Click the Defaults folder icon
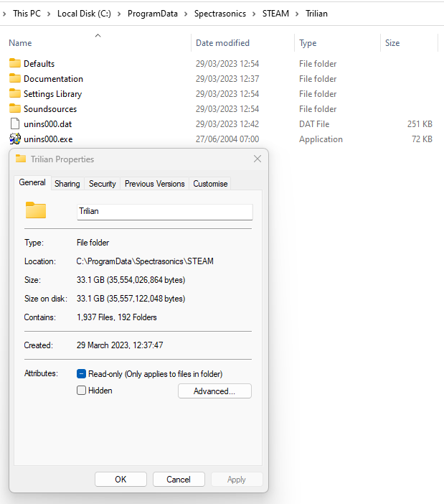 [x=15, y=63]
